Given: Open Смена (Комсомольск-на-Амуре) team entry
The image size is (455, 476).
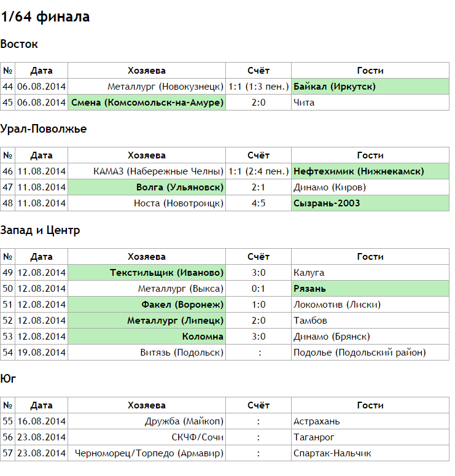Looking at the screenshot, I should tap(147, 103).
